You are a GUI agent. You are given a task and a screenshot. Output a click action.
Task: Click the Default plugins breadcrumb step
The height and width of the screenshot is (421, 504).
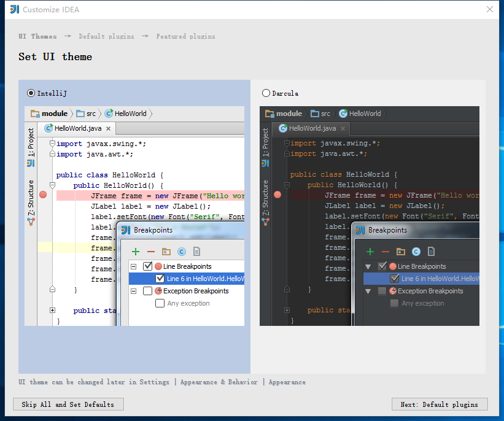(x=106, y=36)
